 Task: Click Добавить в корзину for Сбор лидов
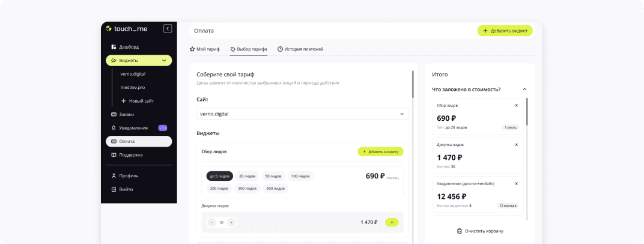[380, 151]
